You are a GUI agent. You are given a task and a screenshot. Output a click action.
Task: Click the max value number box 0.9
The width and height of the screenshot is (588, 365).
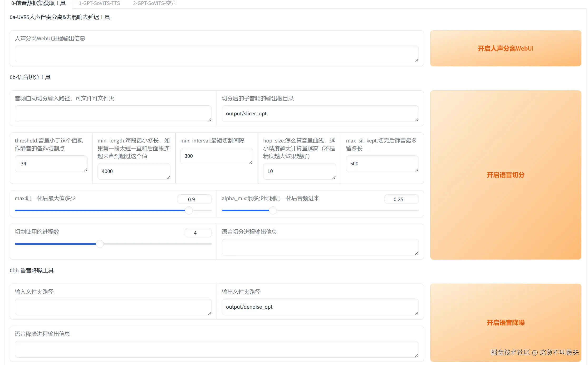[194, 199]
